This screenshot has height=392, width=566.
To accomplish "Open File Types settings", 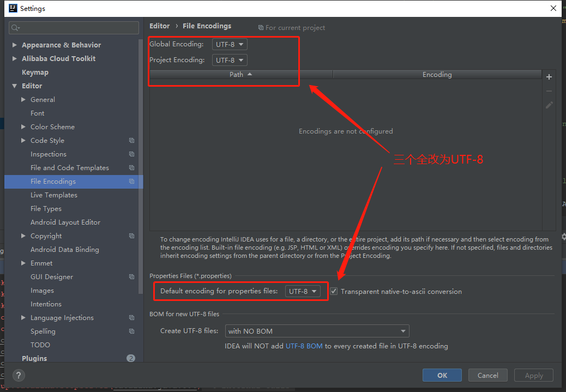I will click(46, 209).
